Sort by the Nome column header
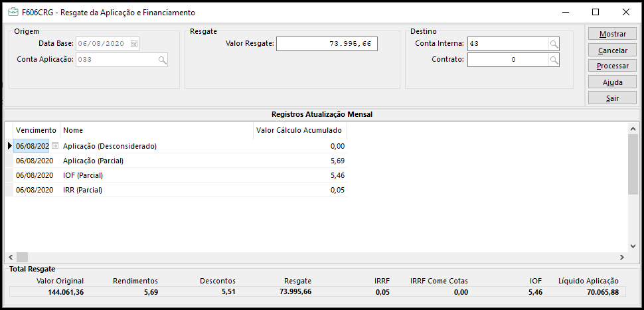 (157, 130)
